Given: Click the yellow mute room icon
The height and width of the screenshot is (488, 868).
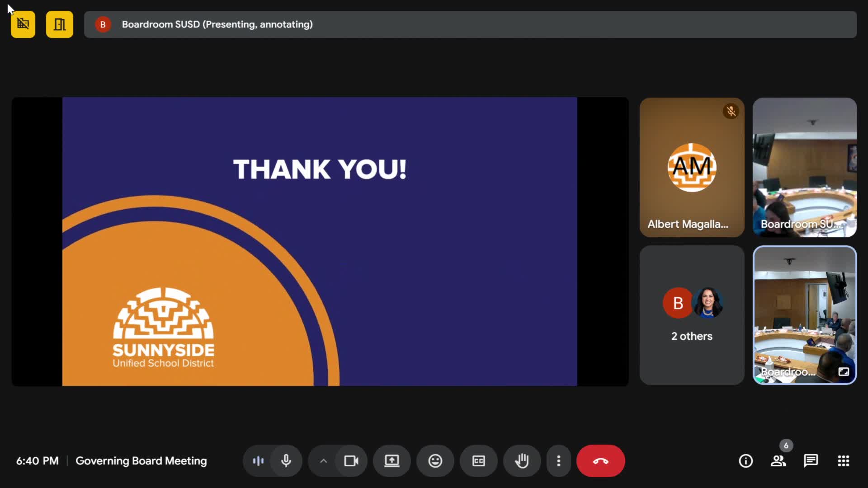Looking at the screenshot, I should (23, 24).
